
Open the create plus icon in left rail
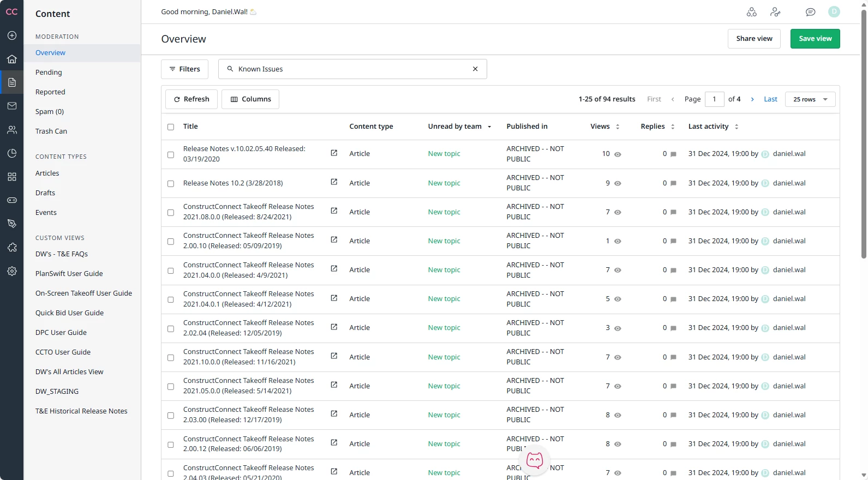(x=11, y=35)
